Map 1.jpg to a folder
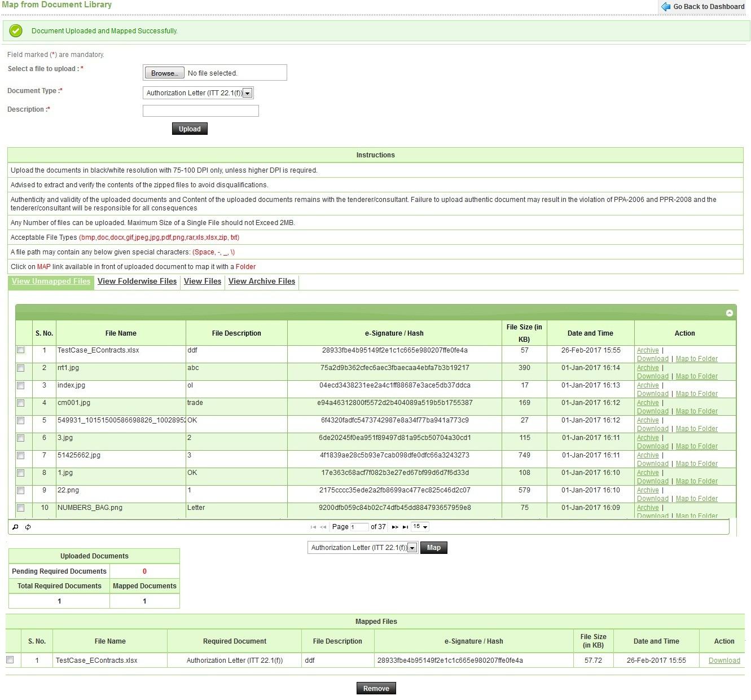Screen dimensions: 751x700 697,481
